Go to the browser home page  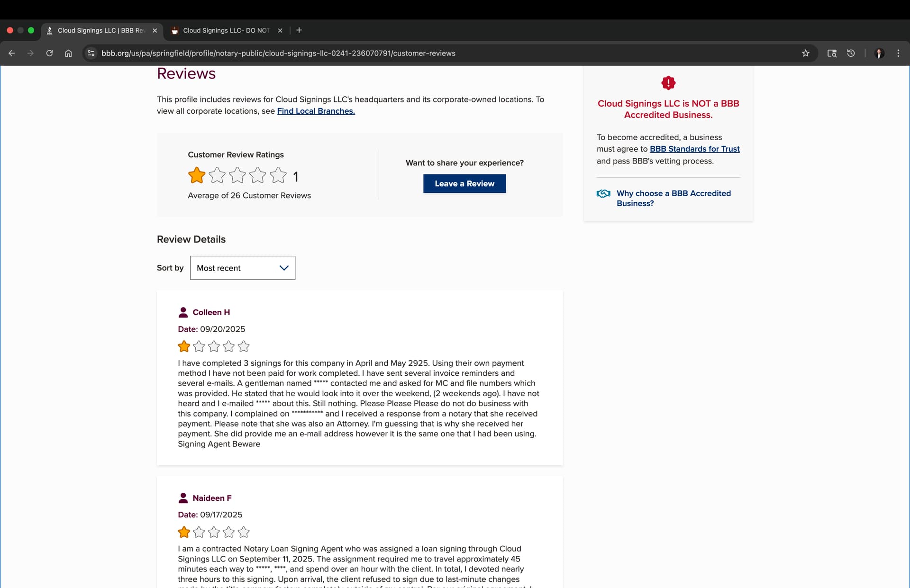68,53
